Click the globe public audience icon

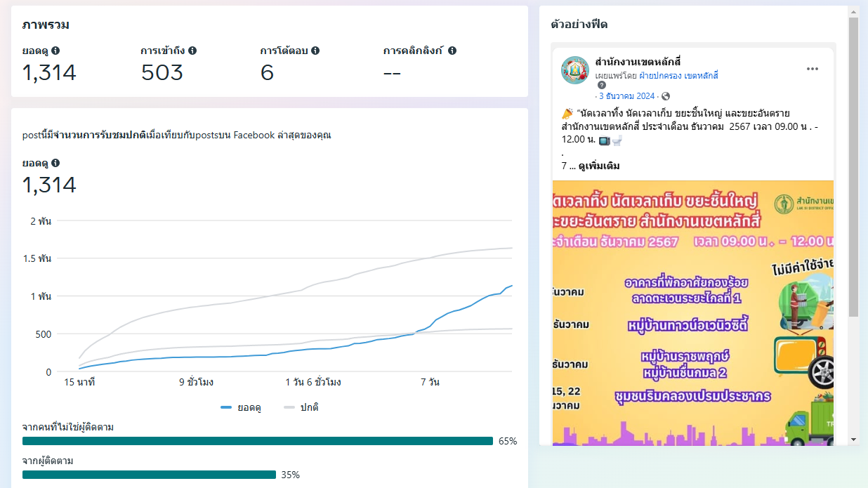click(x=666, y=96)
